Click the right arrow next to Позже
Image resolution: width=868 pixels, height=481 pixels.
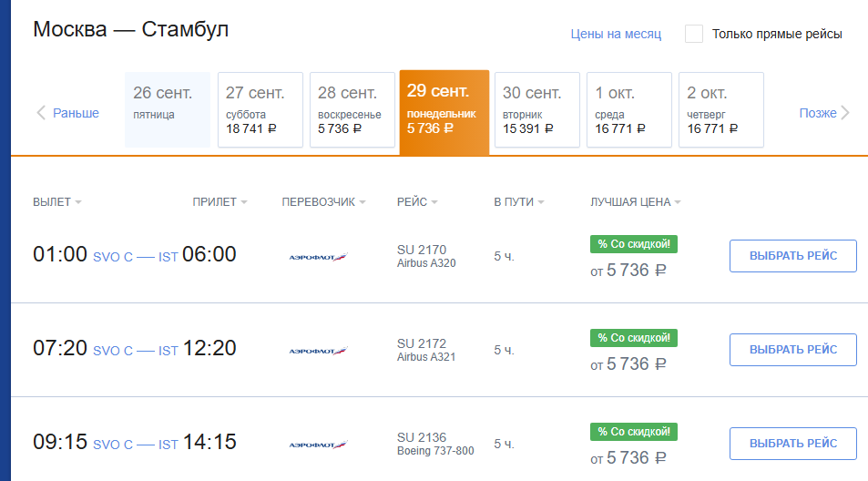pyautogui.click(x=845, y=113)
